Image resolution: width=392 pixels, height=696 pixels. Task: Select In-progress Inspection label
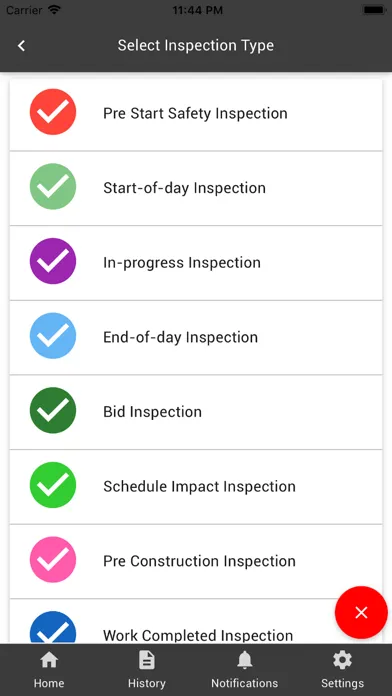182,263
